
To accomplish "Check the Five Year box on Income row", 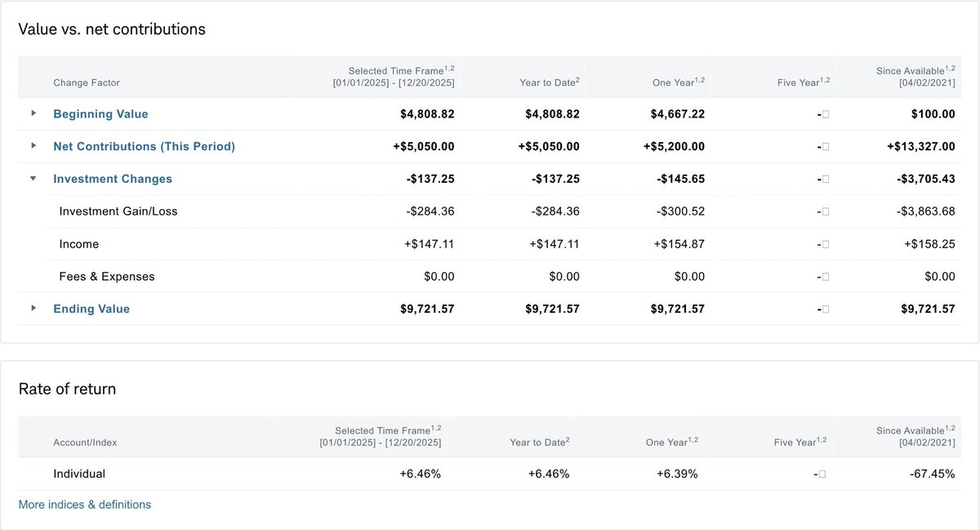I will (x=826, y=243).
